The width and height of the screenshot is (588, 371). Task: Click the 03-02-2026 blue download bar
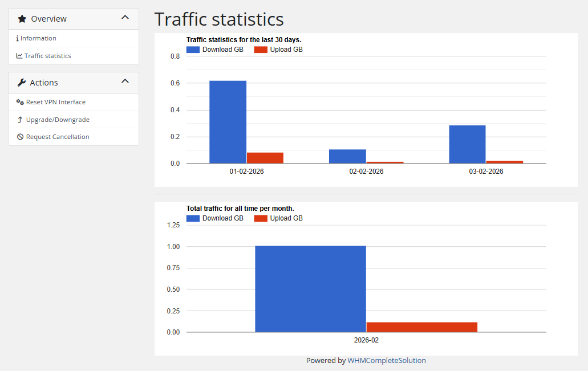coord(467,144)
